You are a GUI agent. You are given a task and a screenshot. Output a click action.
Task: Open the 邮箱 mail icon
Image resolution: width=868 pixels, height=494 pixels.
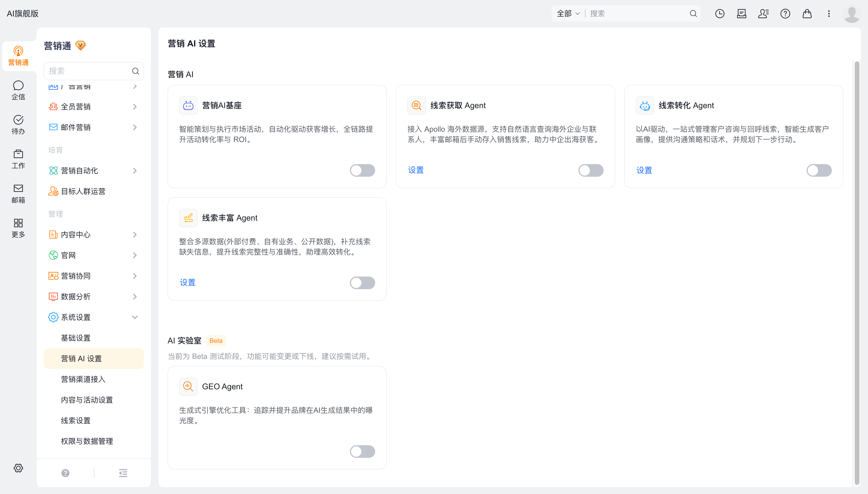point(18,194)
